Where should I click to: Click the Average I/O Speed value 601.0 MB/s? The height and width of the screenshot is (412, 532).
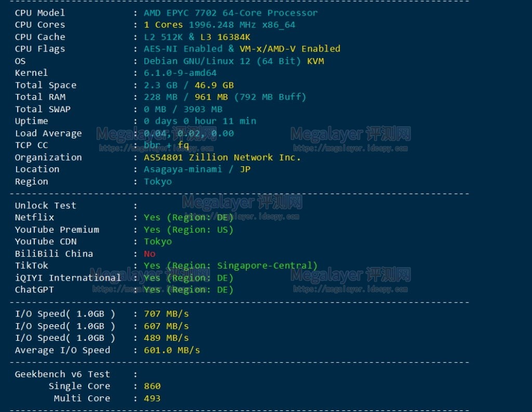pos(172,350)
